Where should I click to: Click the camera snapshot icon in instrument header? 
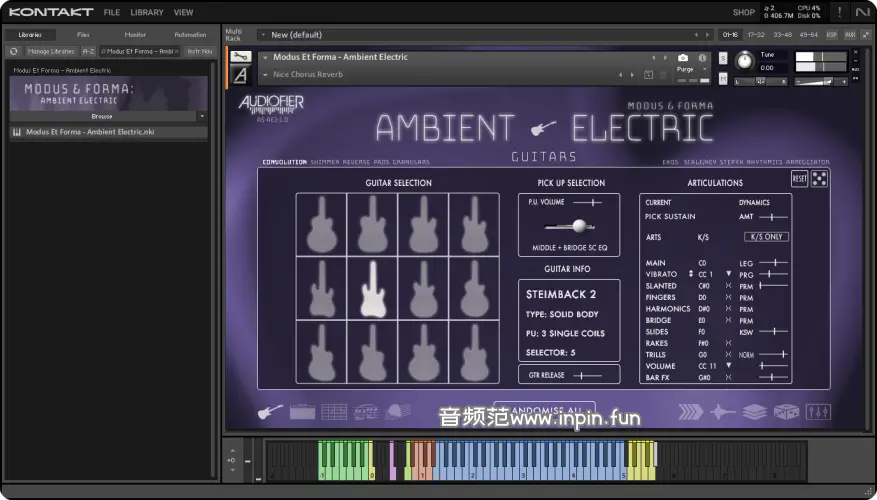click(683, 58)
